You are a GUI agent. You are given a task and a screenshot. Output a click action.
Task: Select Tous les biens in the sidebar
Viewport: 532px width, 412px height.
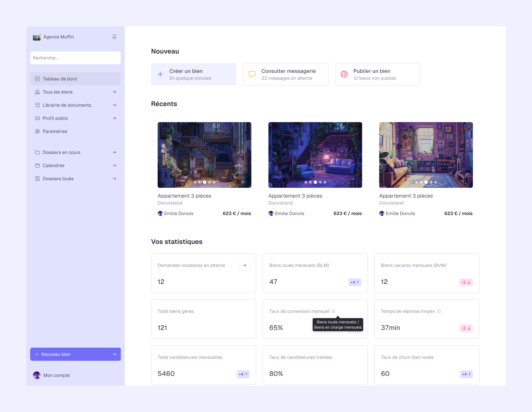[x=58, y=92]
